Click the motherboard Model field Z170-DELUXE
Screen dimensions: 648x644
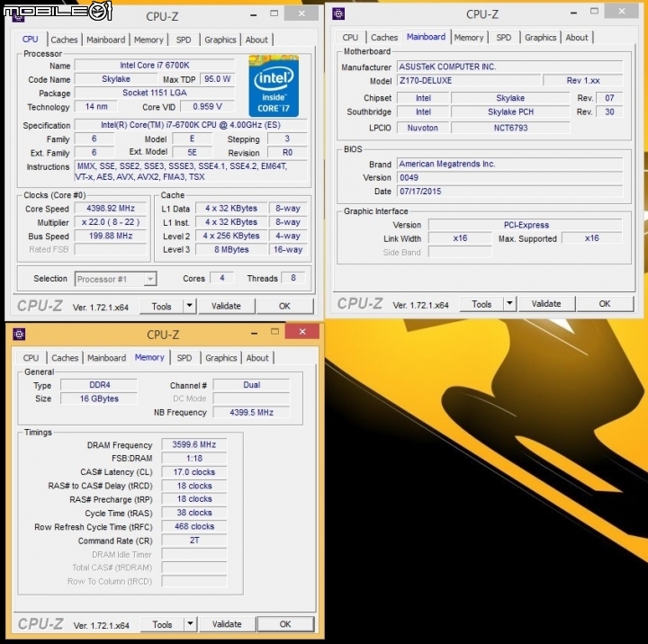[469, 81]
